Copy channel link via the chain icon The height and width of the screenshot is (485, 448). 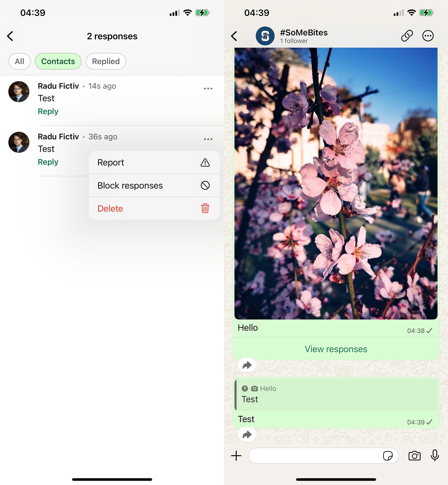point(407,36)
